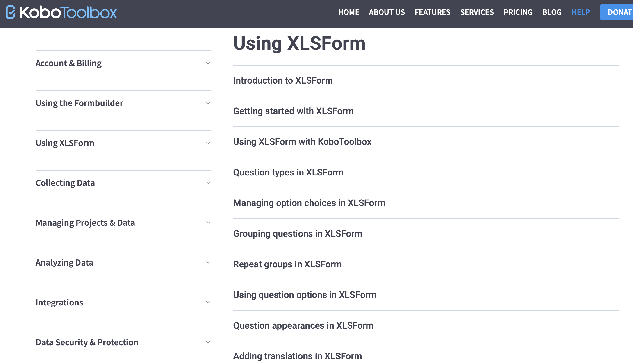Navigate to the FEATURES page

click(432, 12)
